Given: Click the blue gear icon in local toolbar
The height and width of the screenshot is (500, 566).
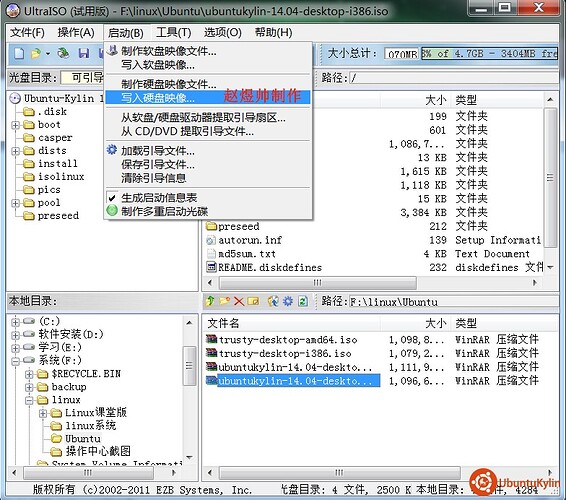Looking at the screenshot, I should click(x=288, y=301).
